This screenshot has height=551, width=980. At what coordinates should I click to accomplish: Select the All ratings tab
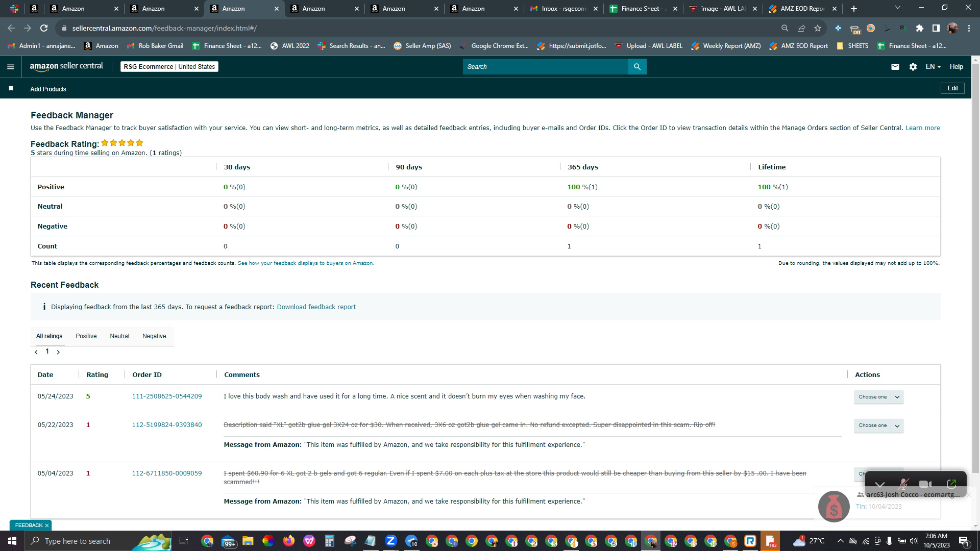click(50, 336)
